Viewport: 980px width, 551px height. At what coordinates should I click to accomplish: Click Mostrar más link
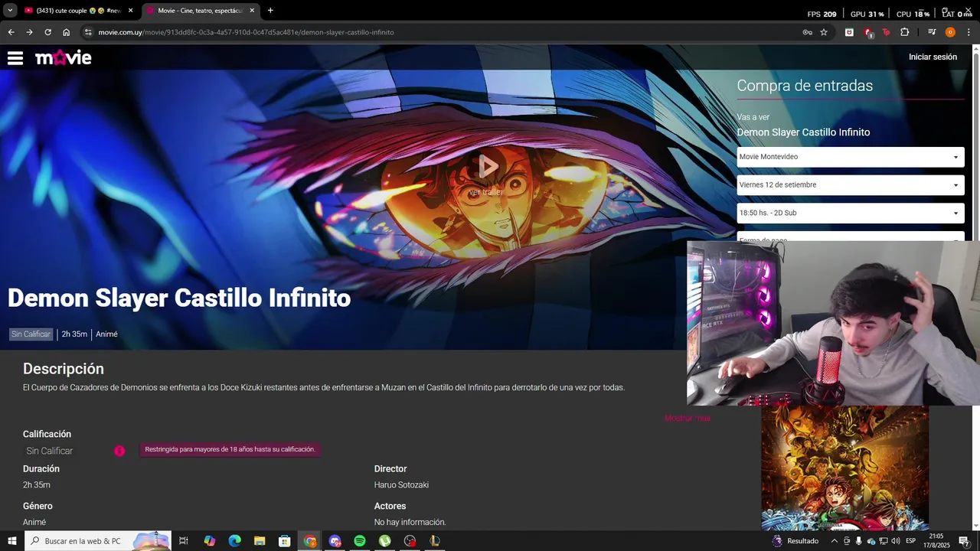tap(687, 418)
